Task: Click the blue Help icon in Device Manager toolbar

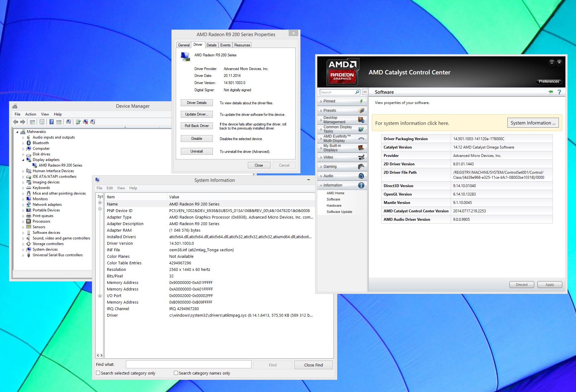Action: 51,122
